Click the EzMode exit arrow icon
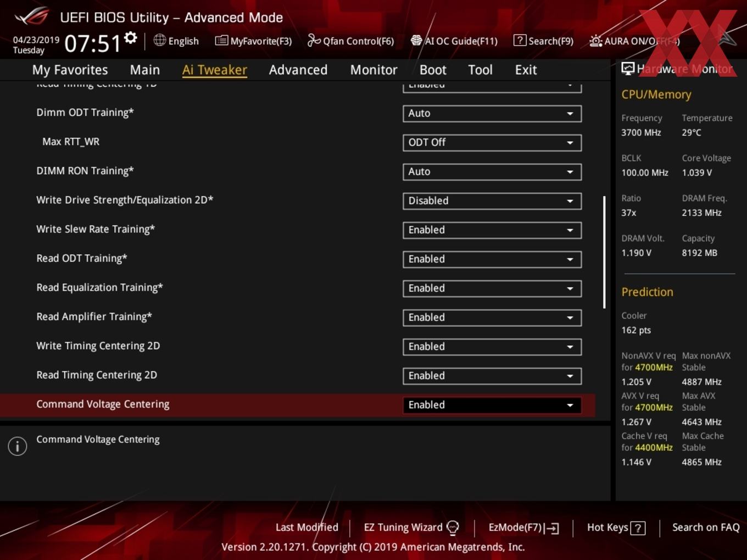 click(551, 528)
